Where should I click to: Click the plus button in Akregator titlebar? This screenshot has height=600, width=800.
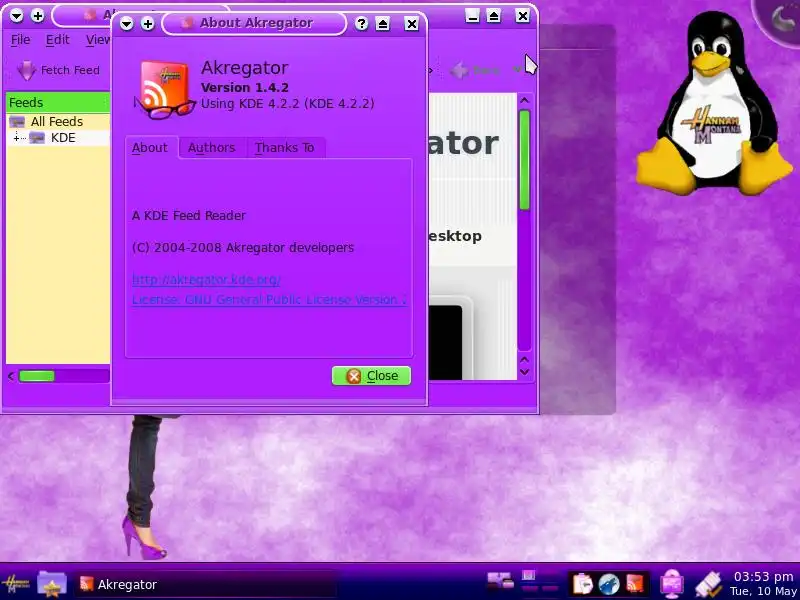click(38, 16)
